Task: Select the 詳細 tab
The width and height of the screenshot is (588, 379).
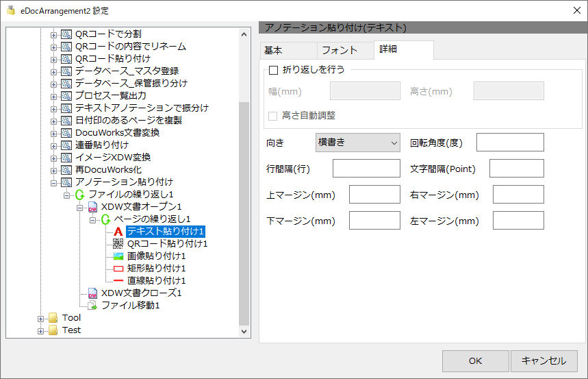Action: click(x=404, y=50)
